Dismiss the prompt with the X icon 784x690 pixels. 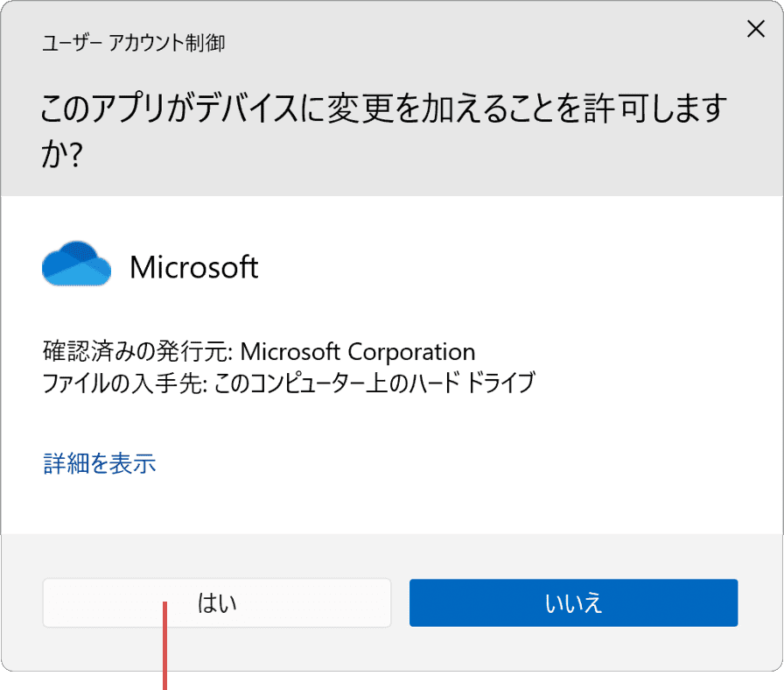click(755, 29)
